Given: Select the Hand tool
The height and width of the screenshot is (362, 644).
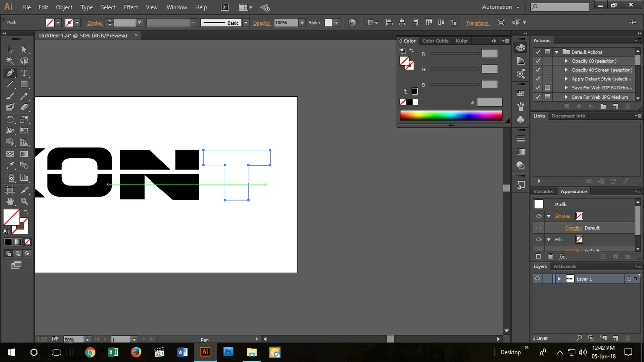Looking at the screenshot, I should click(10, 201).
